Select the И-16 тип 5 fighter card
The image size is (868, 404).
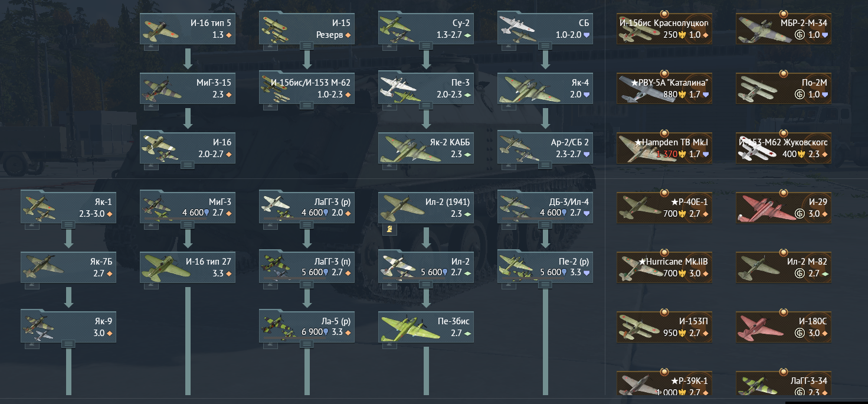[x=188, y=29]
